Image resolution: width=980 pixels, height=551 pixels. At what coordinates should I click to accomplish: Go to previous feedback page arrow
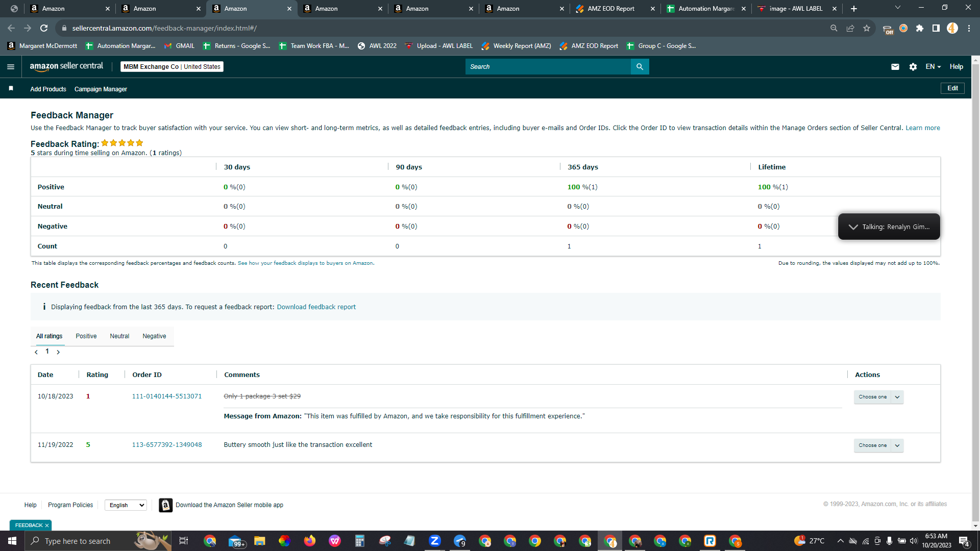click(x=36, y=352)
